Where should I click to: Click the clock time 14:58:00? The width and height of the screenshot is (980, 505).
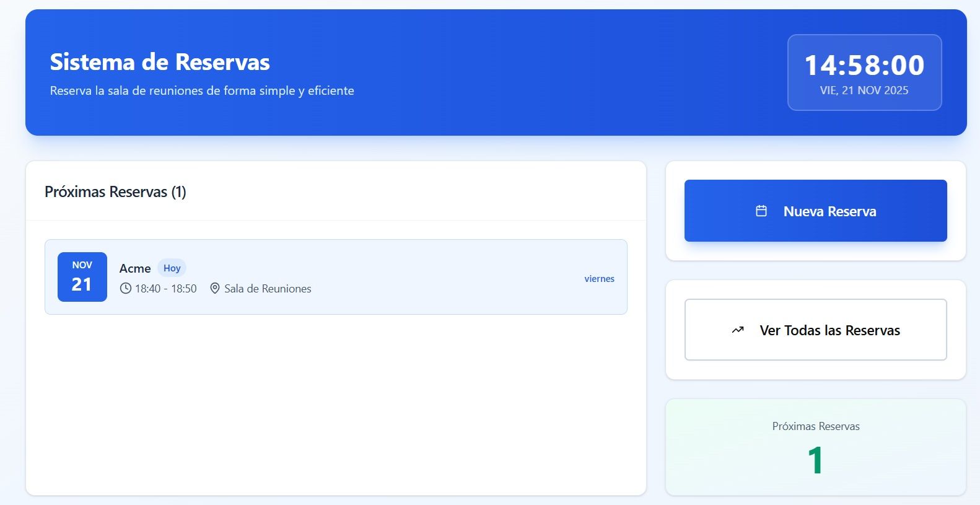click(x=864, y=66)
